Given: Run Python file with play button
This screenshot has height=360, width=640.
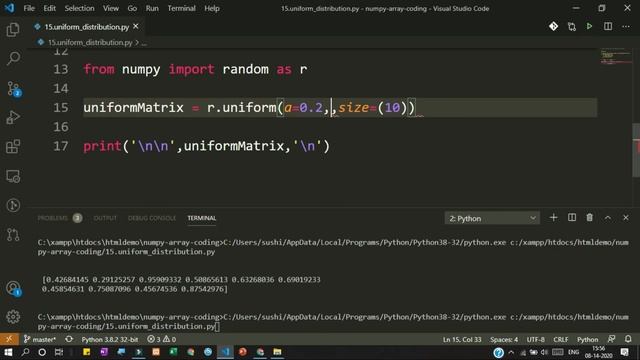Looking at the screenshot, I should click(589, 27).
